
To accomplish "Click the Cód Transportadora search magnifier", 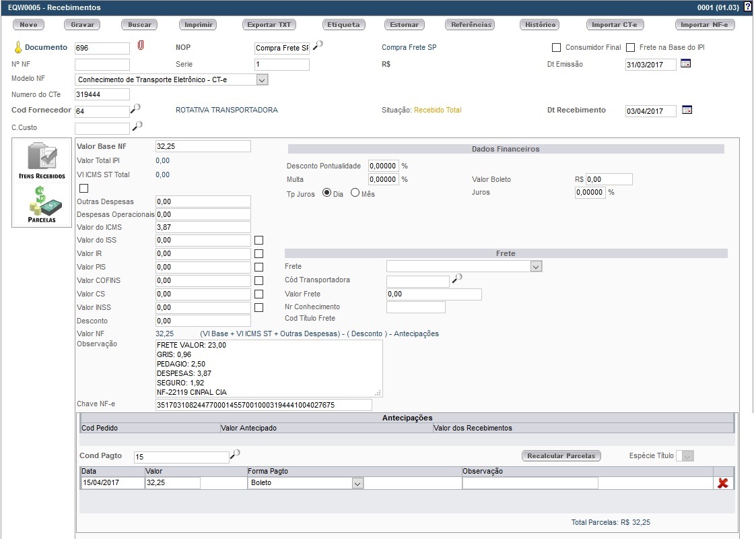I will click(457, 279).
